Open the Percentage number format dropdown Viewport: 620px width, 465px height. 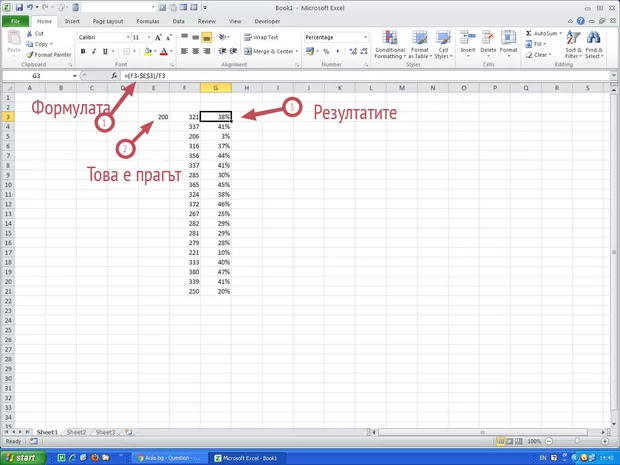tap(365, 37)
